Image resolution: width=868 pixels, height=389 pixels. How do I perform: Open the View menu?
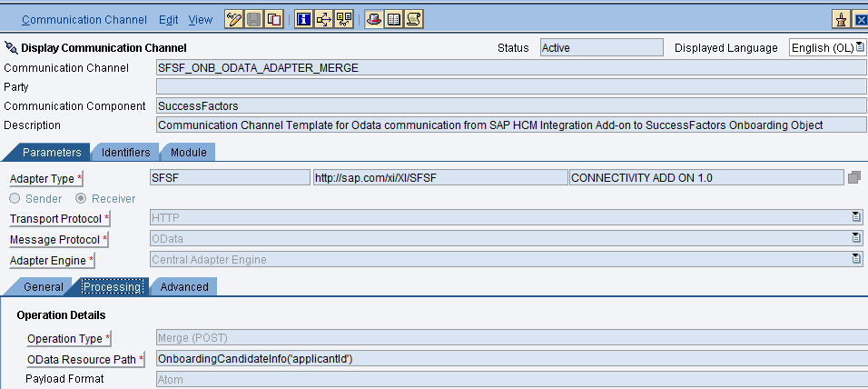click(201, 20)
